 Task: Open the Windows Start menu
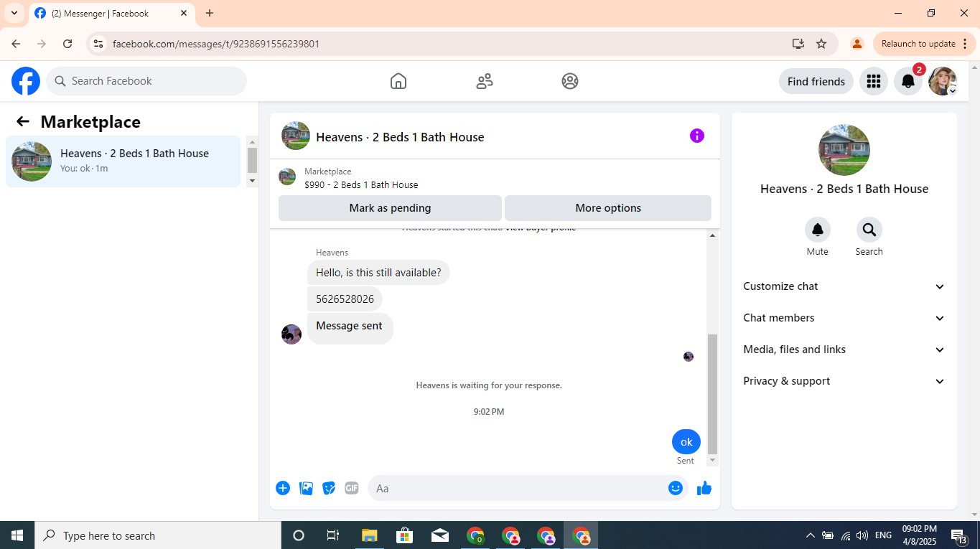pyautogui.click(x=17, y=535)
